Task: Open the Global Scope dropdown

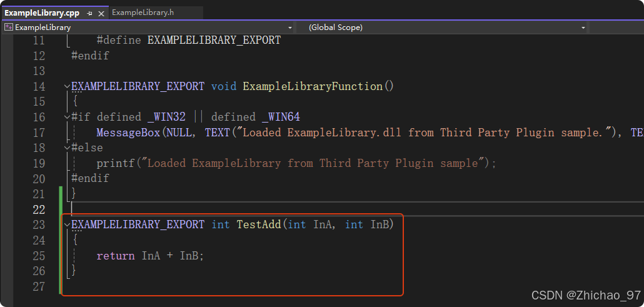Action: tap(583, 28)
